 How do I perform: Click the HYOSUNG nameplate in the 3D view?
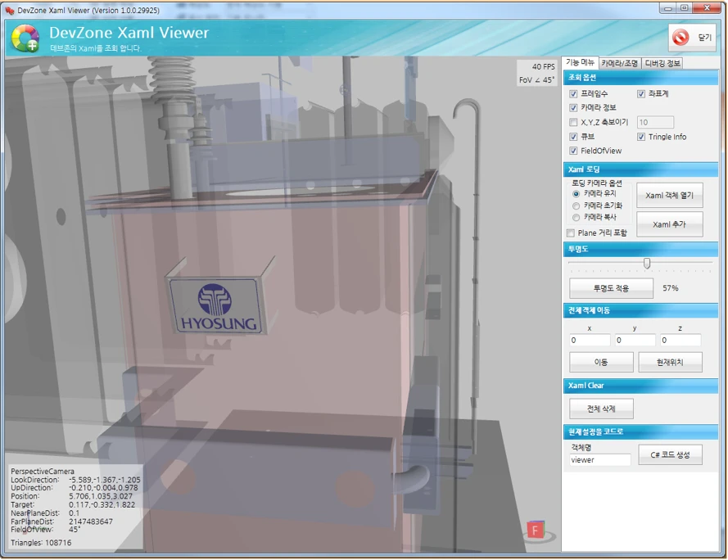pyautogui.click(x=217, y=305)
